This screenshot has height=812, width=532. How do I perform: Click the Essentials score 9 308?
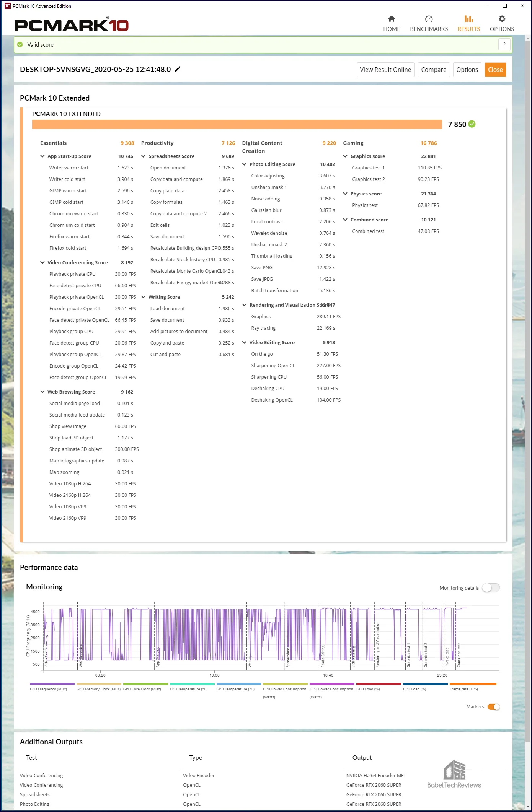coord(127,143)
